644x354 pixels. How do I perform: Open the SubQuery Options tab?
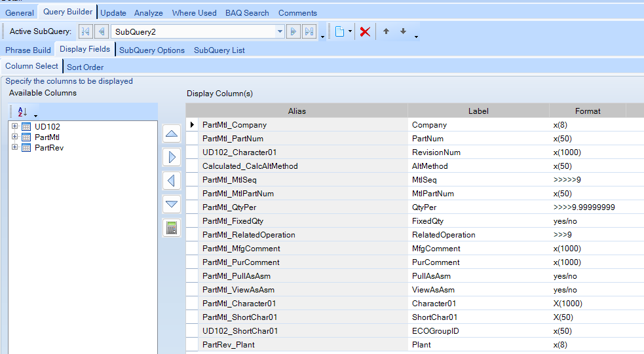151,50
